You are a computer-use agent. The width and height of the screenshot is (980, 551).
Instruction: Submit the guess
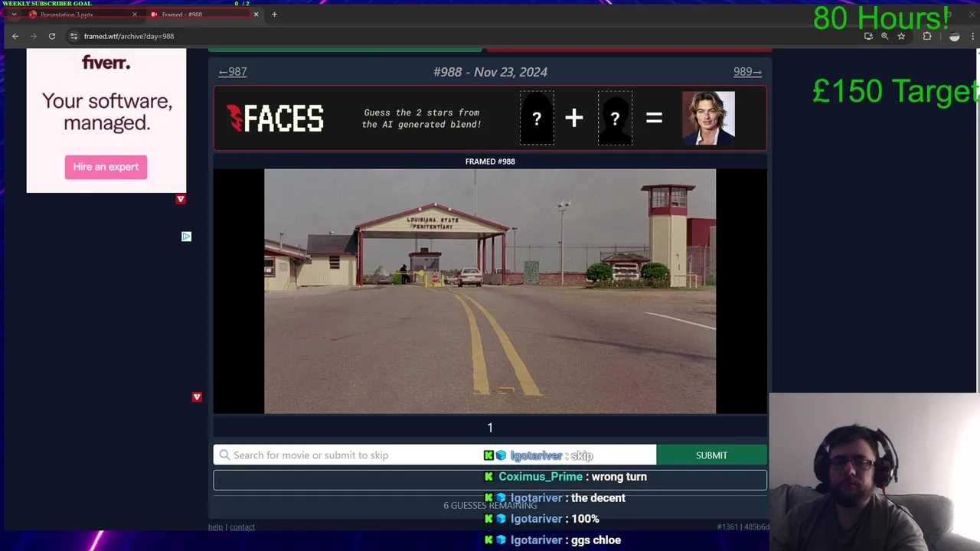click(x=711, y=455)
